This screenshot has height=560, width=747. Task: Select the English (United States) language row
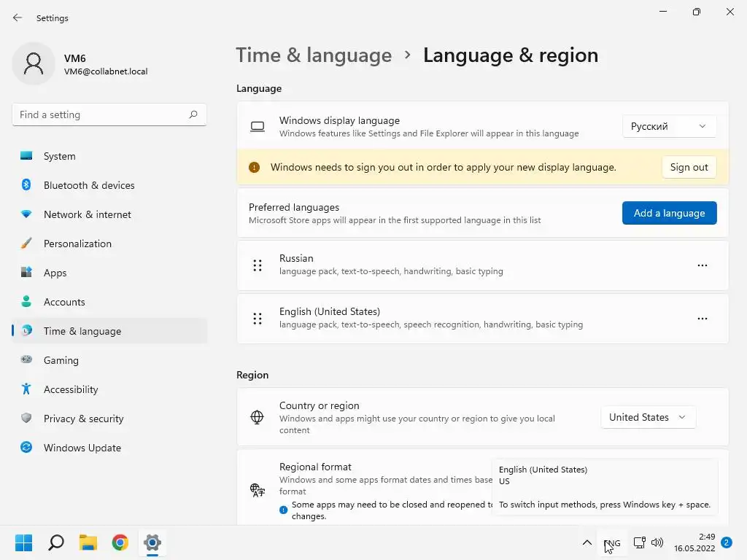483,319
